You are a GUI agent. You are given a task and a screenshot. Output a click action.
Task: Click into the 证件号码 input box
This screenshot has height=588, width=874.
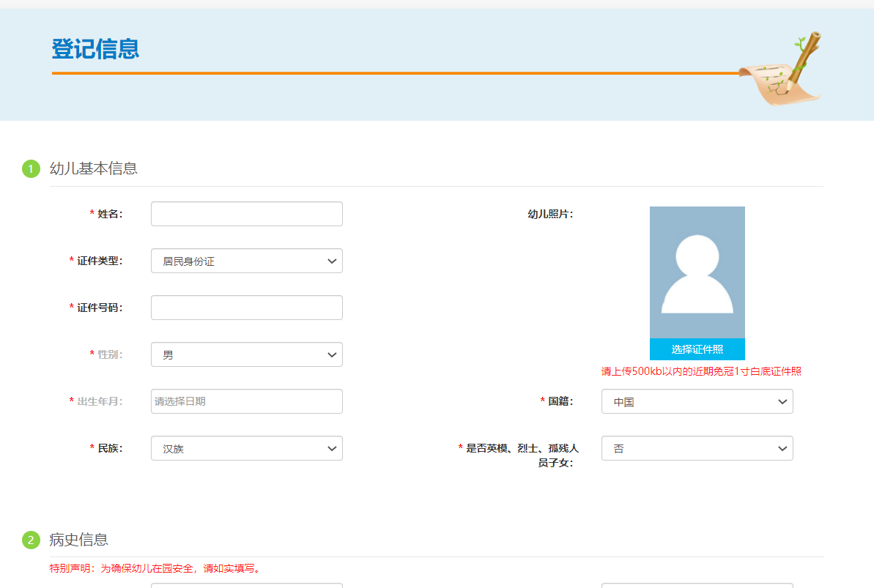tap(246, 308)
